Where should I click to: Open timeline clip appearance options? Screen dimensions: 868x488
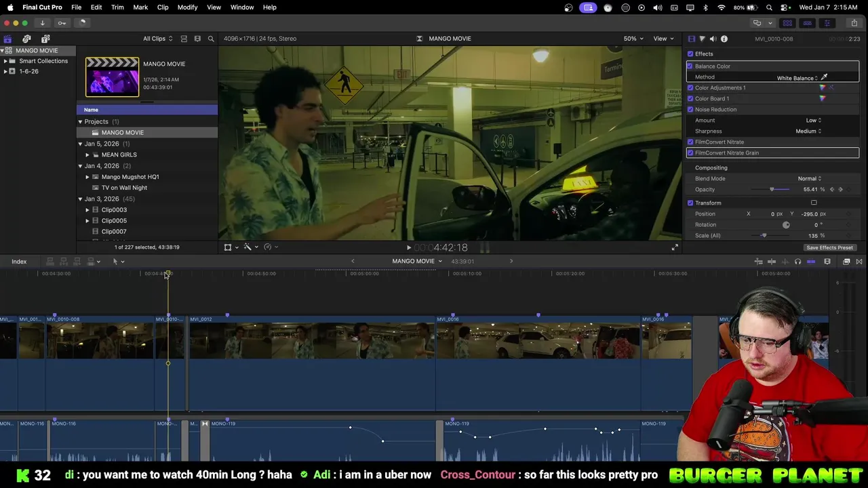coord(827,262)
